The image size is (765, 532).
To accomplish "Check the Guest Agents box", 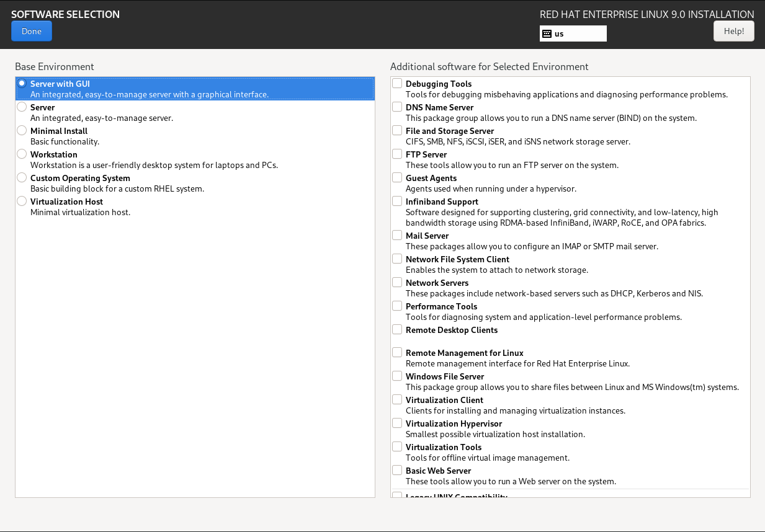I will point(397,178).
